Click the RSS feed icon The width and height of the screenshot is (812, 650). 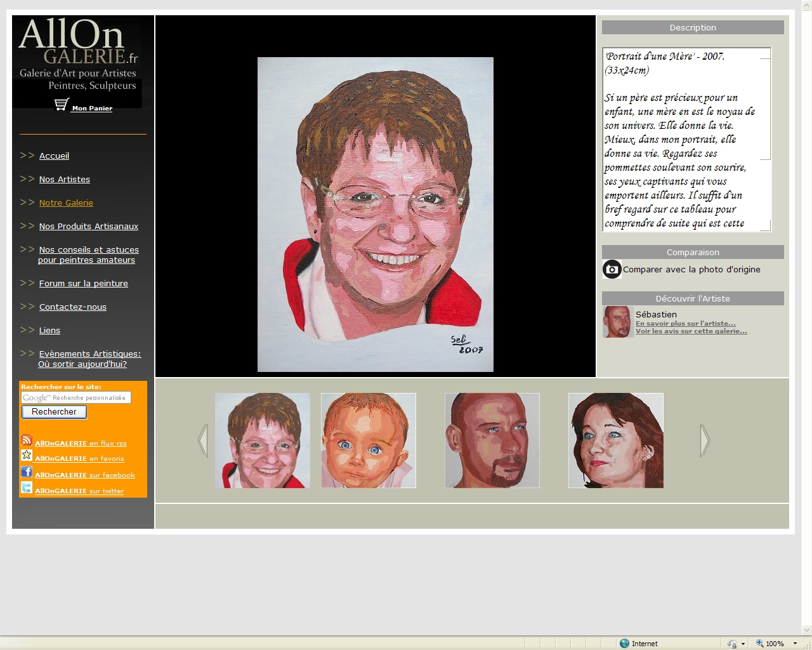pyautogui.click(x=27, y=440)
